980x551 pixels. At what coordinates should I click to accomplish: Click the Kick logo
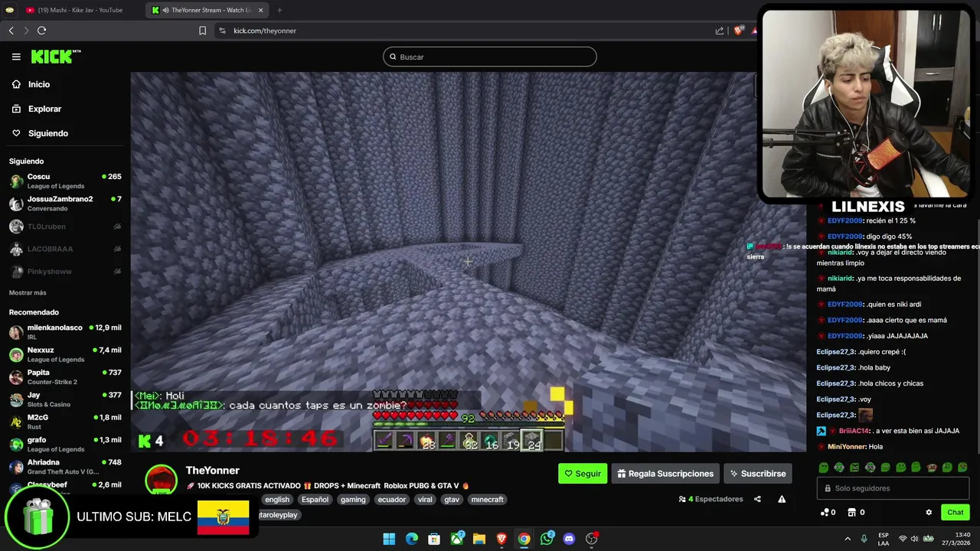pyautogui.click(x=55, y=57)
